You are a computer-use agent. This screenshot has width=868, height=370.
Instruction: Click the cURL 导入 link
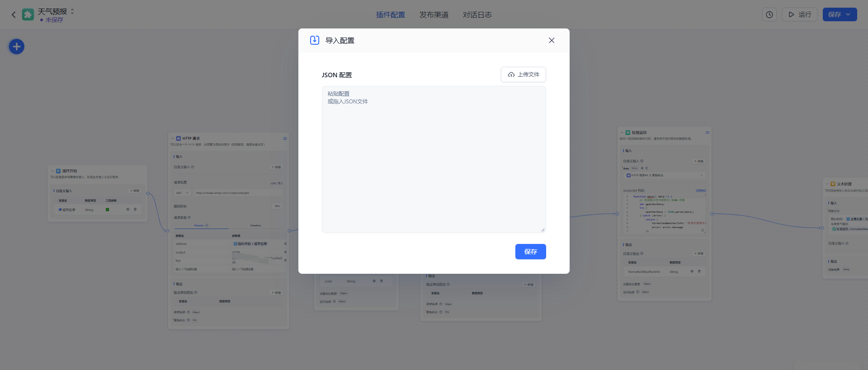(x=277, y=183)
